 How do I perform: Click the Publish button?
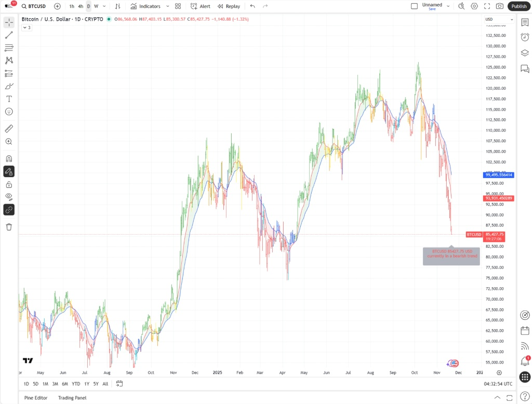pyautogui.click(x=519, y=6)
